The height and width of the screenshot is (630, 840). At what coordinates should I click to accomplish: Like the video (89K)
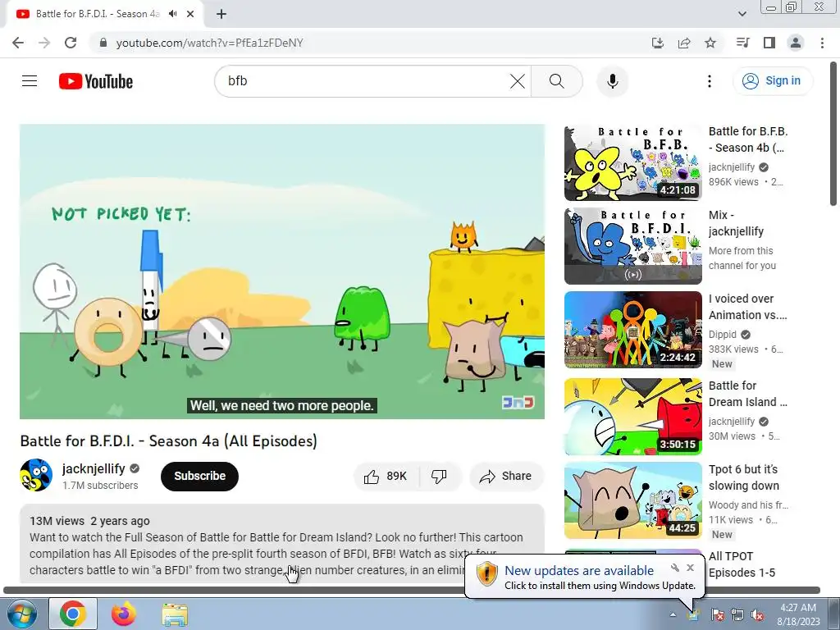point(386,477)
